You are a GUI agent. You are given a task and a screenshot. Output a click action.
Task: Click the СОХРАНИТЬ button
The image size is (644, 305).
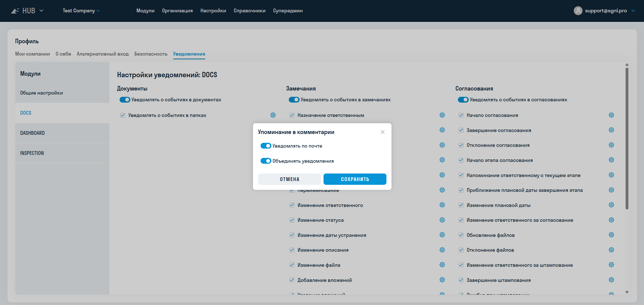[355, 179]
